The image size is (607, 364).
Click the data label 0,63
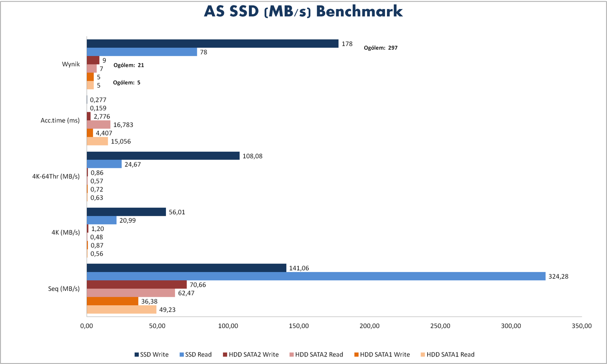tap(97, 198)
